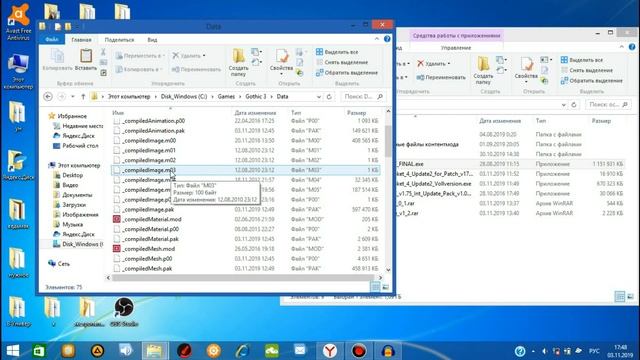Click Переименовать in background window ribbon
The image size is (640, 360).
point(441,77)
